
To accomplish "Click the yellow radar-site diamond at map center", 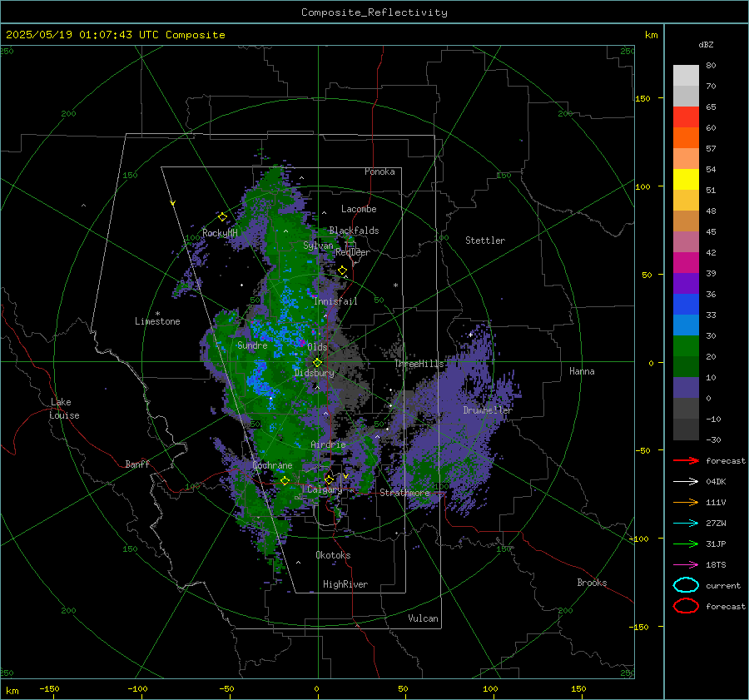I will click(x=318, y=363).
